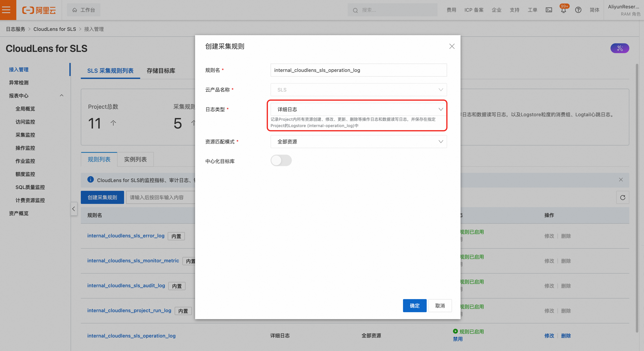Click the search magnifier icon
This screenshot has width=644, height=351.
pyautogui.click(x=355, y=10)
